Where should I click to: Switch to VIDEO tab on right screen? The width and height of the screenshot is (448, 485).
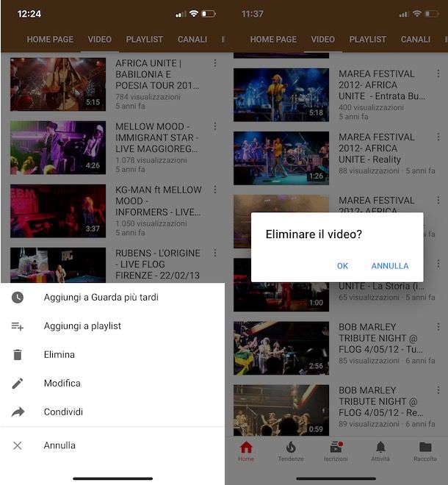click(323, 40)
